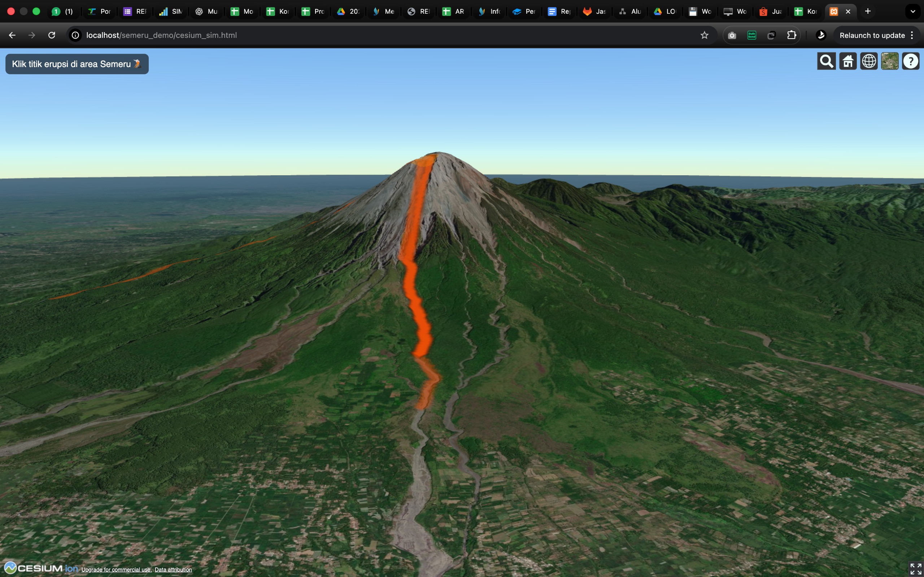This screenshot has width=924, height=577.
Task: Open Cesium navigation help button
Action: 911,61
